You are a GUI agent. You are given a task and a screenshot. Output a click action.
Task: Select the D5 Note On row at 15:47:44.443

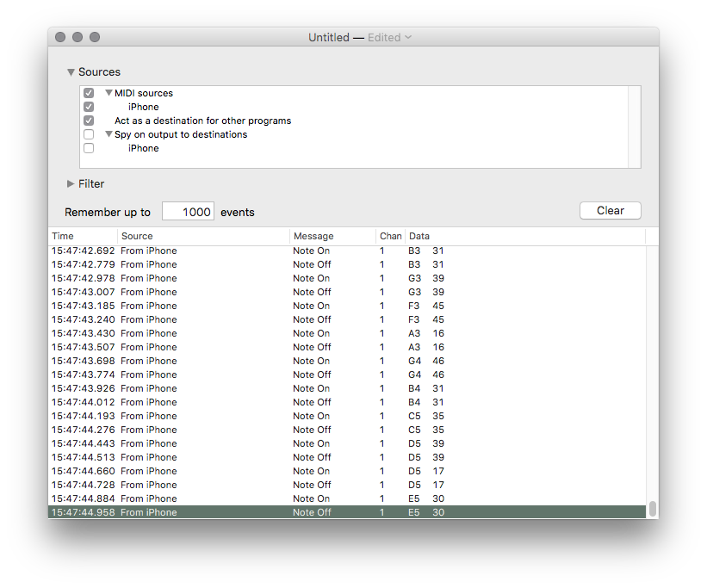347,443
